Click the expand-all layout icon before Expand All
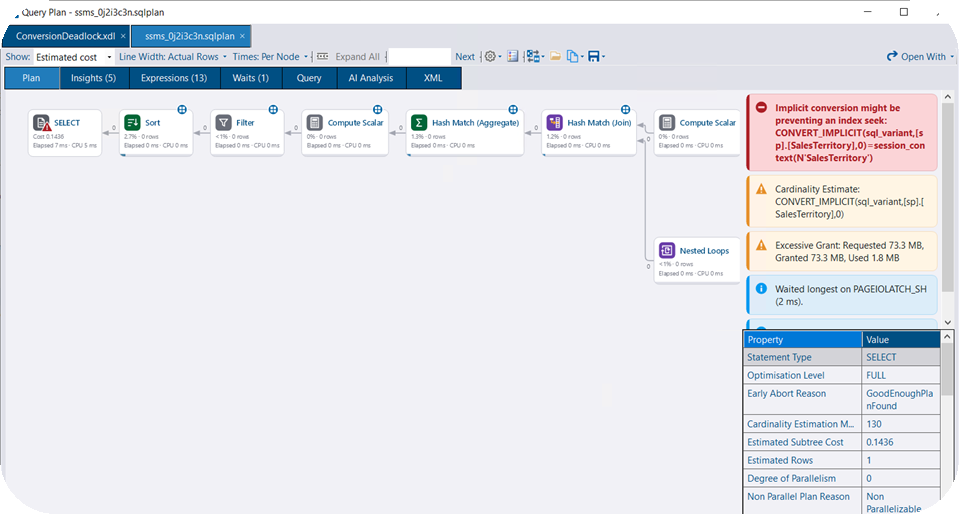Screen dimensions: 960x515 tap(323, 56)
